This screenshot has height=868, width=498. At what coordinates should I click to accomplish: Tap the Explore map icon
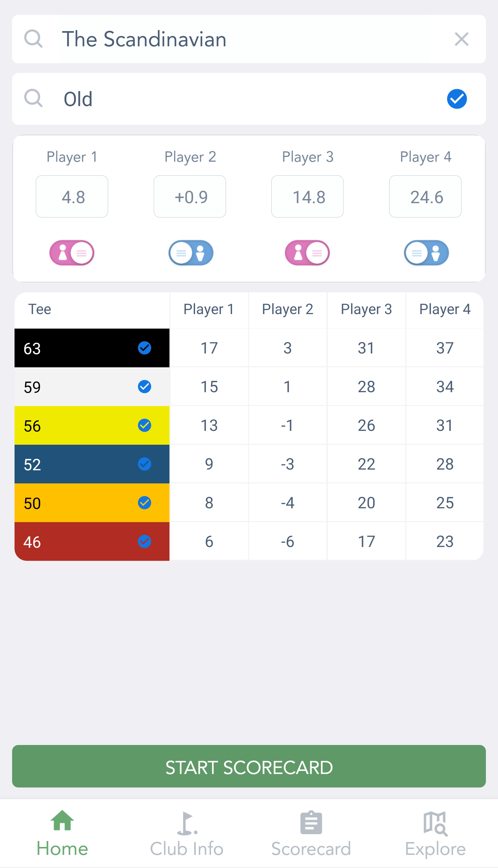click(435, 829)
